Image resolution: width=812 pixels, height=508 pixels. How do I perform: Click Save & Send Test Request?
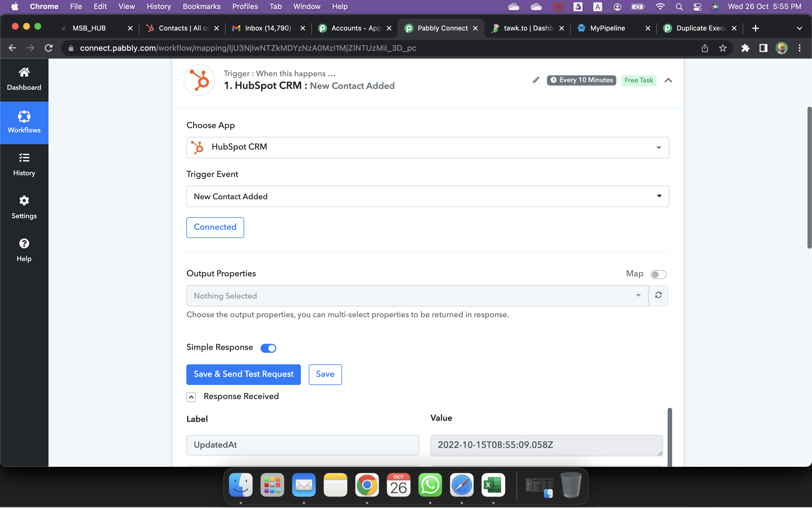point(244,374)
